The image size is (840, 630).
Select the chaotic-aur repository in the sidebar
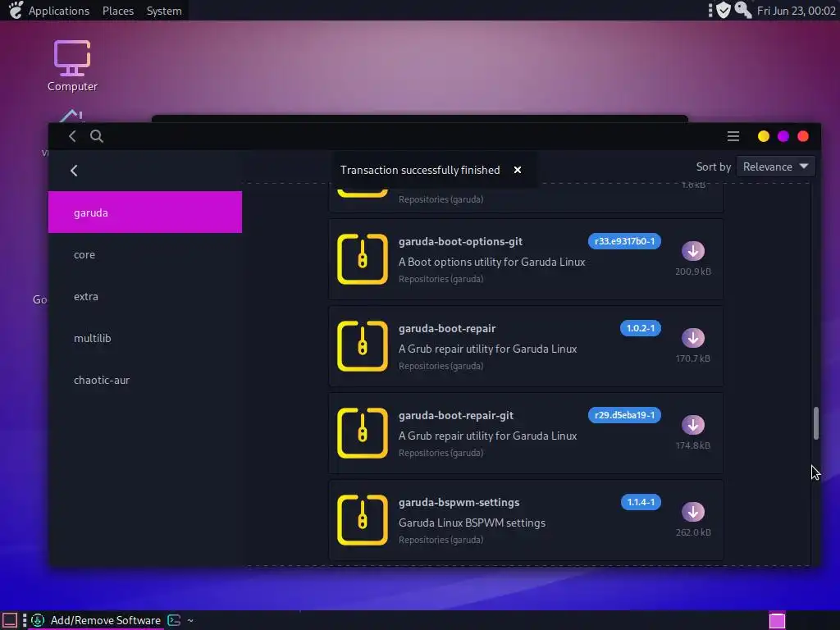click(x=145, y=380)
